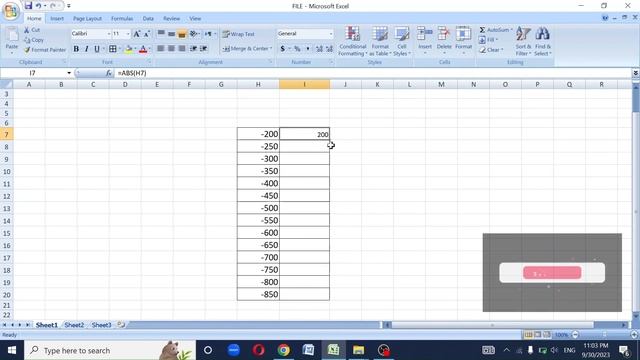Toggle Wrap Text
This screenshot has width=640, height=360.
239,34
